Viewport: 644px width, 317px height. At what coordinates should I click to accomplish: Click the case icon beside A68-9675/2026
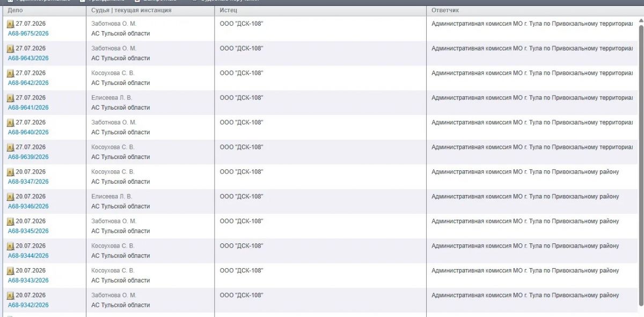[x=10, y=24]
